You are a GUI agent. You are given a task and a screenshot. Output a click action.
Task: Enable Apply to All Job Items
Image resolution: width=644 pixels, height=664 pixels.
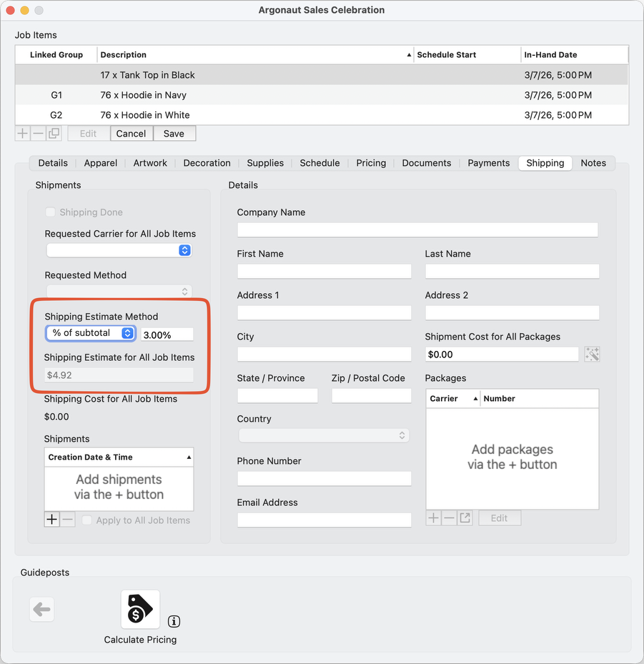87,520
